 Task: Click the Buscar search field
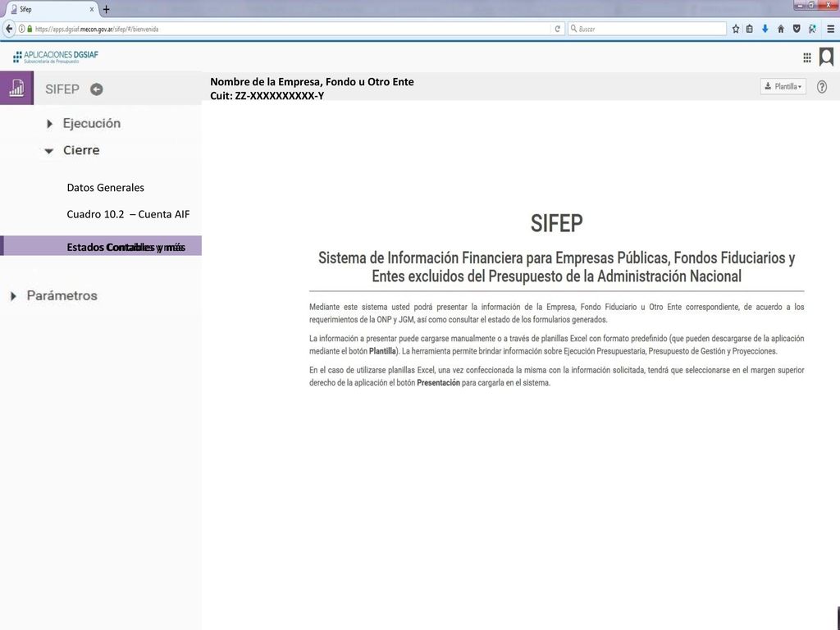[647, 29]
